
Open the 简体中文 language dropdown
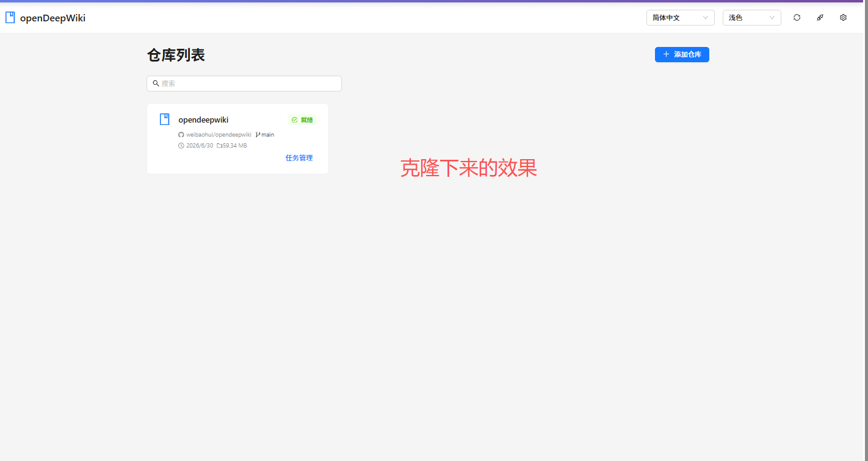[x=680, y=18]
